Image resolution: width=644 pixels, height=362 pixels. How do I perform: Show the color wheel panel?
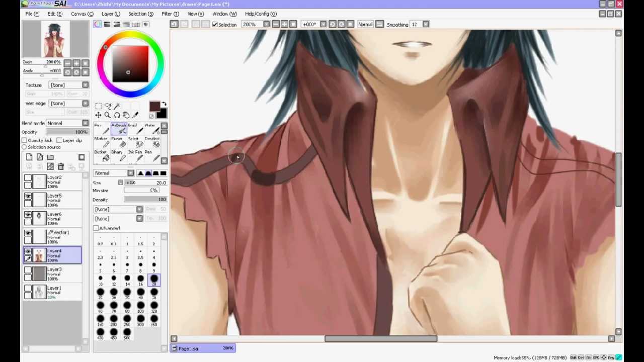click(x=98, y=24)
